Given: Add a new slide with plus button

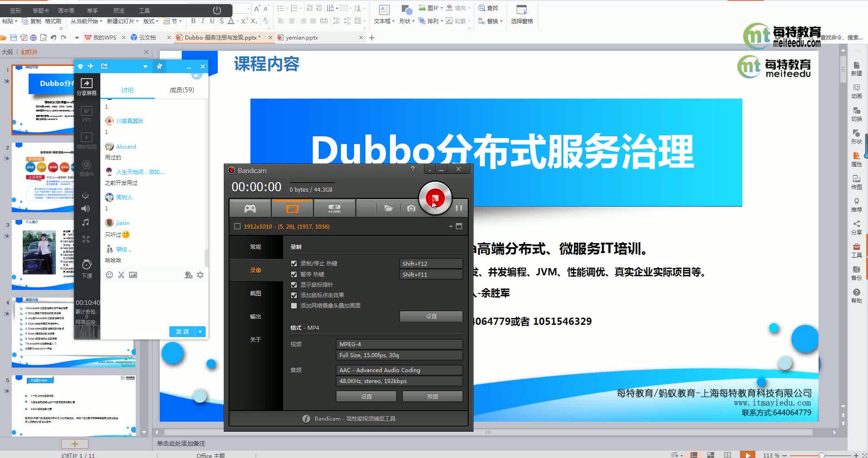Looking at the screenshot, I should click(75, 444).
